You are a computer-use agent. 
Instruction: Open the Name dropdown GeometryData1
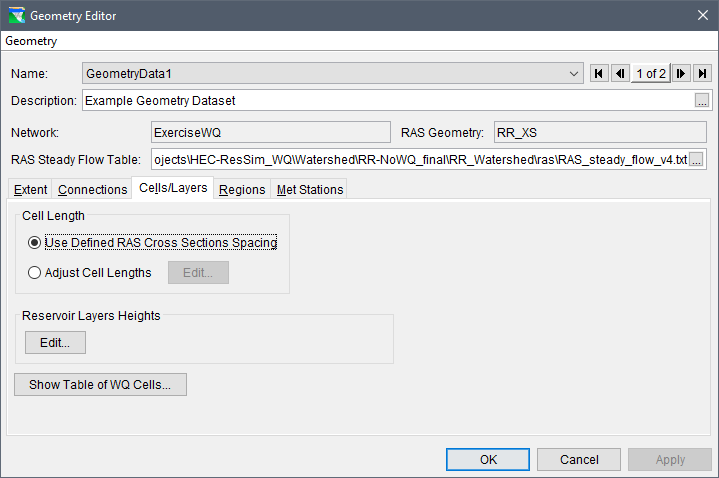point(333,73)
